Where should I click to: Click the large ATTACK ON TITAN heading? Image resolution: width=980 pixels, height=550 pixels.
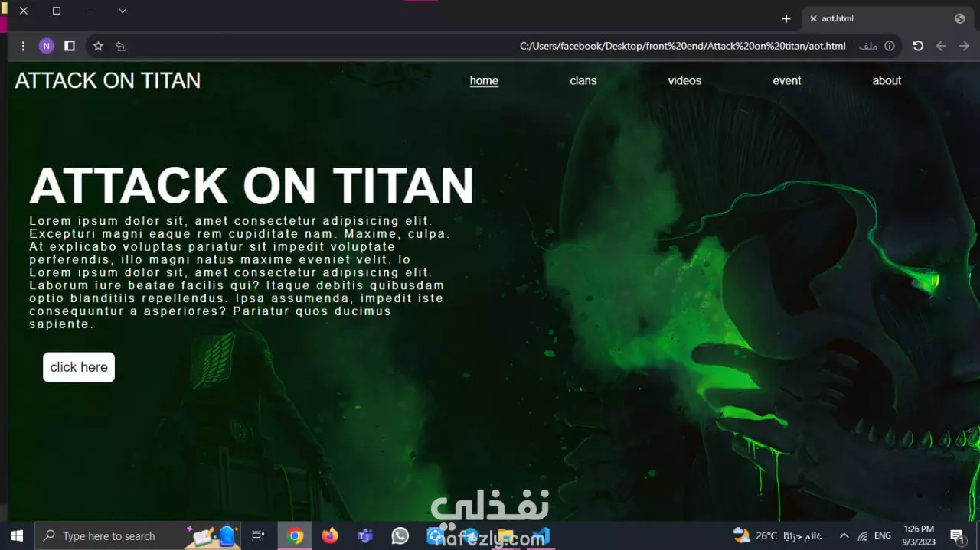(x=252, y=186)
